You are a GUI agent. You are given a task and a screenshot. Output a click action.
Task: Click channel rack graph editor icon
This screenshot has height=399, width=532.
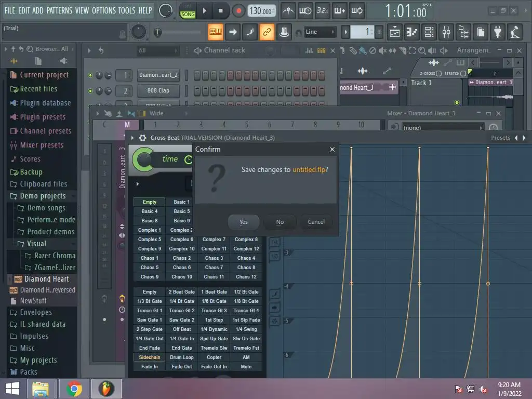coord(309,50)
